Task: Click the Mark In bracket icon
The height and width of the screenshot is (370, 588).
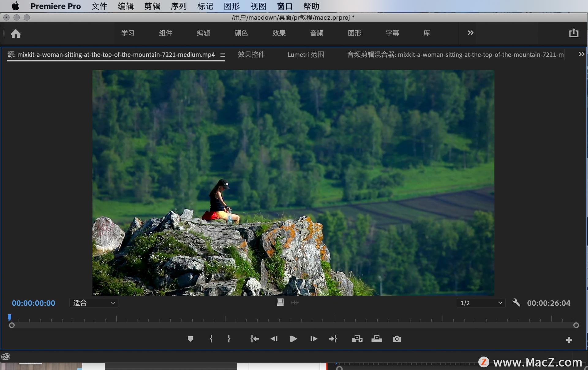Action: pyautogui.click(x=211, y=339)
